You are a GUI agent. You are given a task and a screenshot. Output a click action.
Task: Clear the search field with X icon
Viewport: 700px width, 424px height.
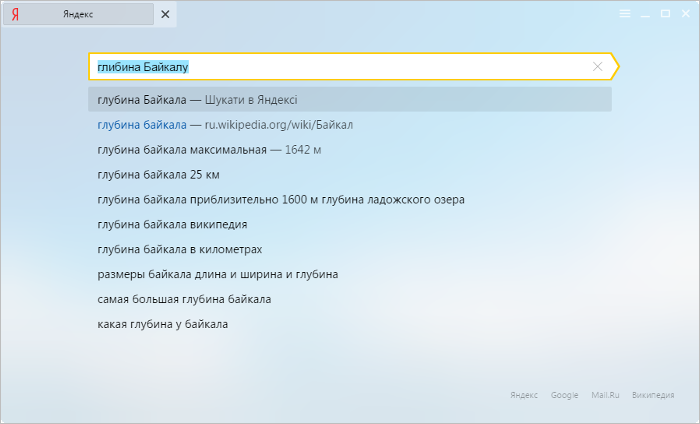click(597, 67)
